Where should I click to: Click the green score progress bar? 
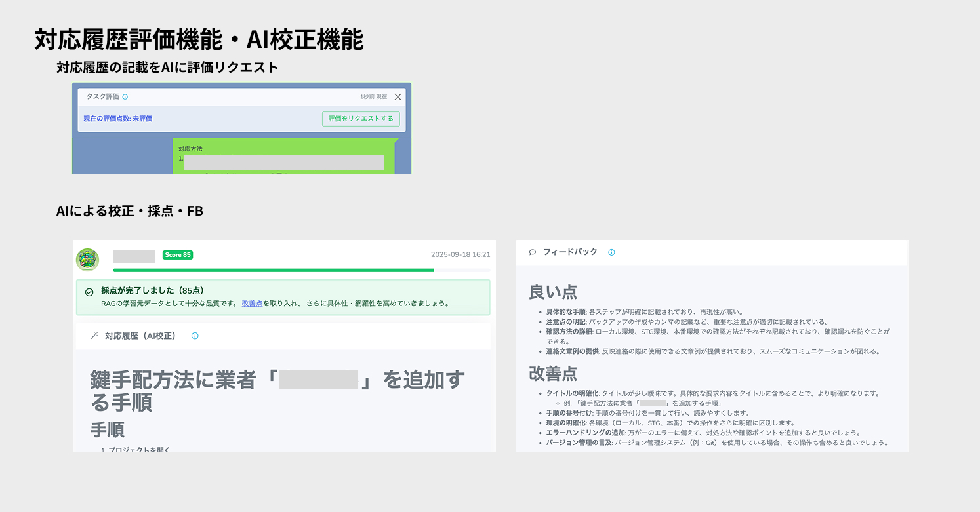(273, 269)
